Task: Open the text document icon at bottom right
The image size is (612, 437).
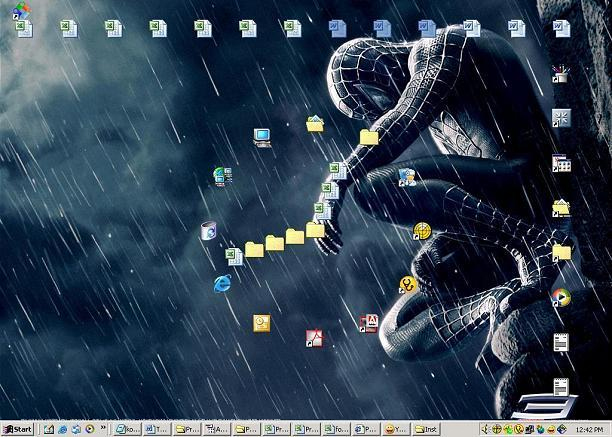Action: point(561,342)
